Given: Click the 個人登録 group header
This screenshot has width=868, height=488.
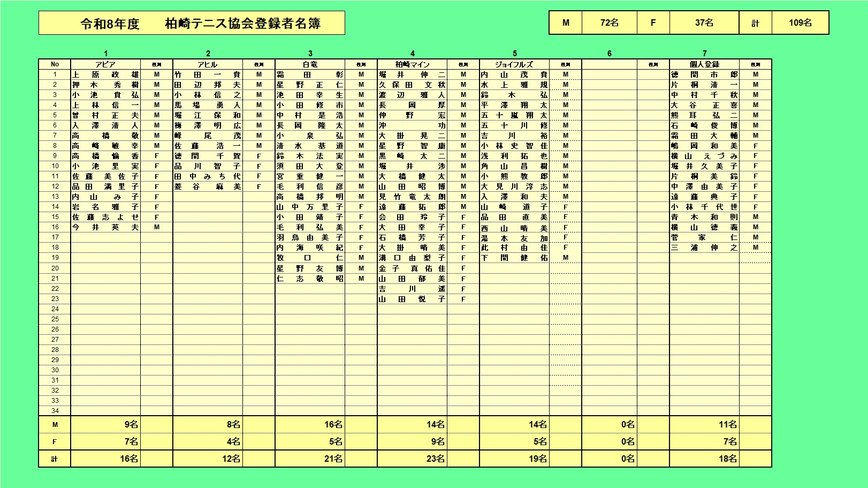Looking at the screenshot, I should 704,64.
